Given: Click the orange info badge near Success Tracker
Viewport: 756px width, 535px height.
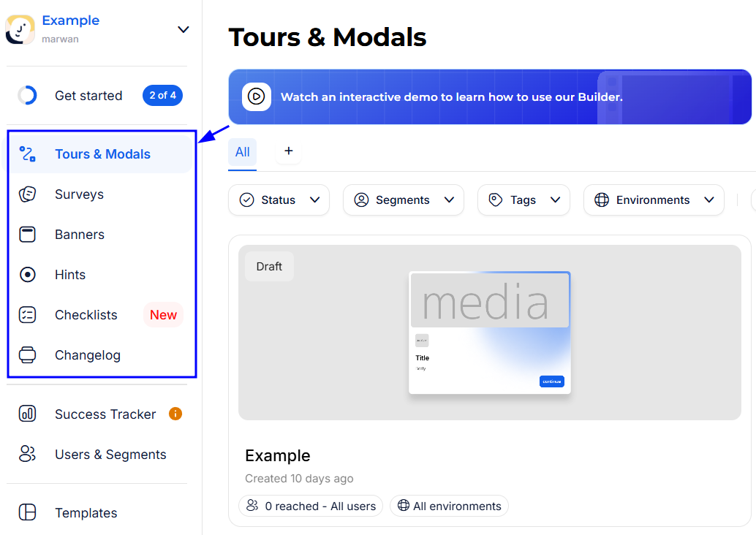Looking at the screenshot, I should click(x=175, y=414).
